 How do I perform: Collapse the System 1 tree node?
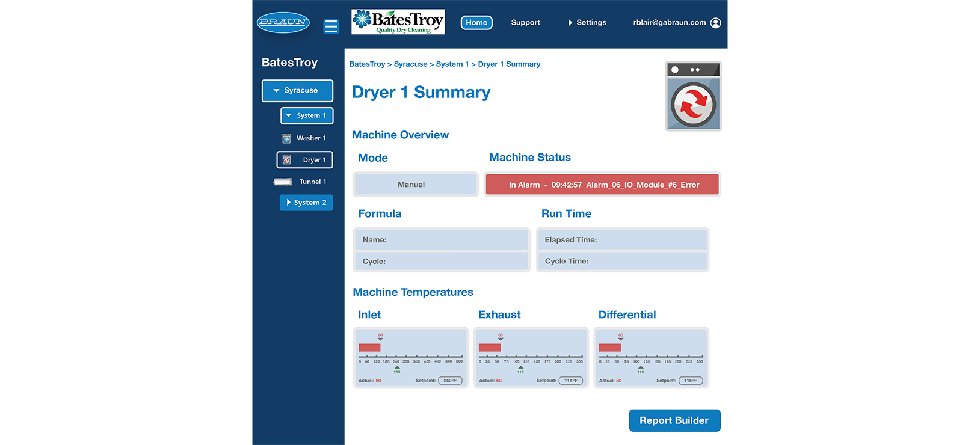[307, 115]
